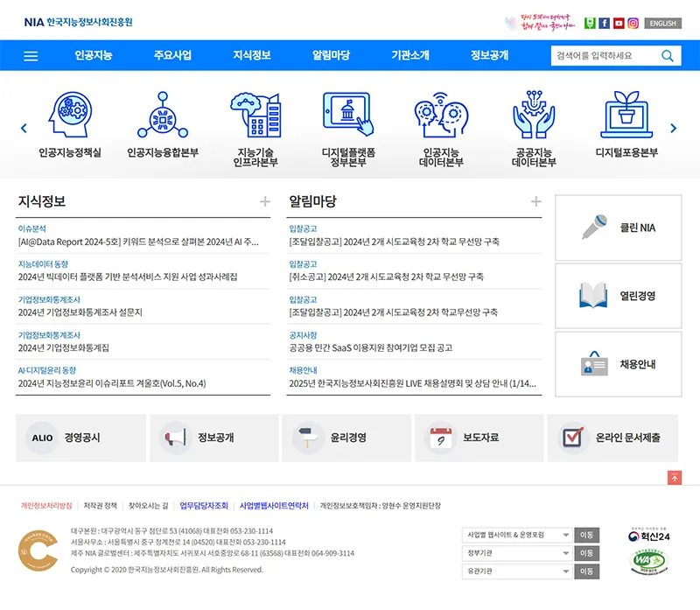The image size is (700, 610).
Task: Click the 윤리경영 signpost icon
Action: coord(308,438)
